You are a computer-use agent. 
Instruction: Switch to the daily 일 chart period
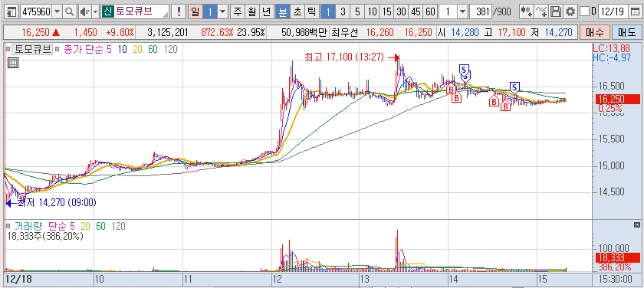coord(195,12)
